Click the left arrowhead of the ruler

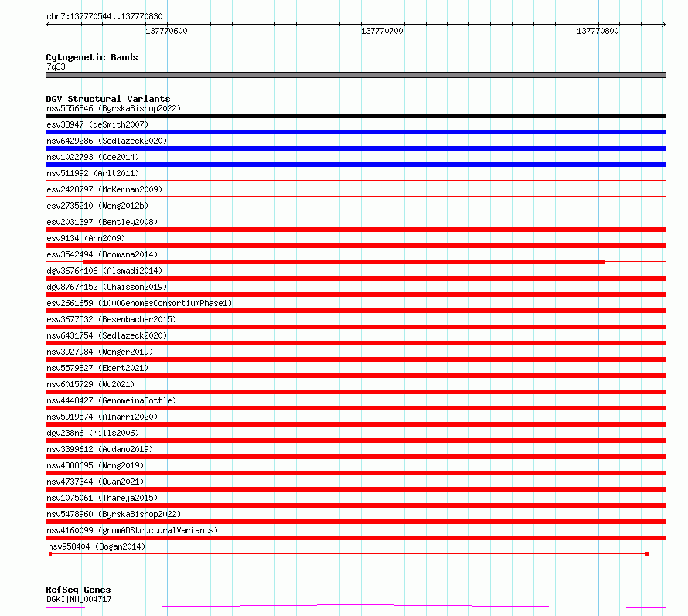pos(48,24)
